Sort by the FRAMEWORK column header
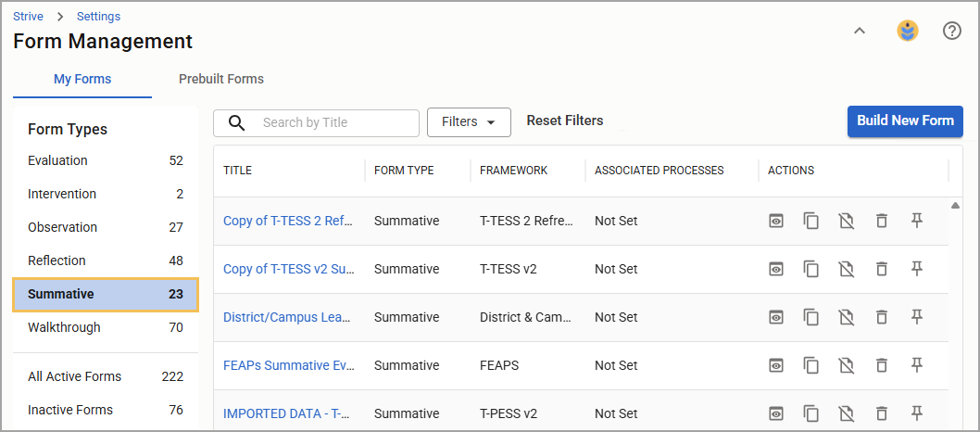980x432 pixels. coord(514,170)
